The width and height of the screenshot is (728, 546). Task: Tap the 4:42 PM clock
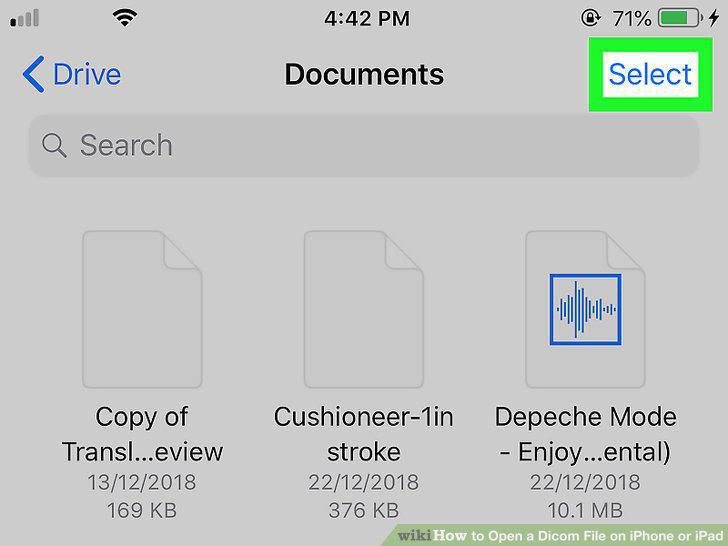point(367,19)
